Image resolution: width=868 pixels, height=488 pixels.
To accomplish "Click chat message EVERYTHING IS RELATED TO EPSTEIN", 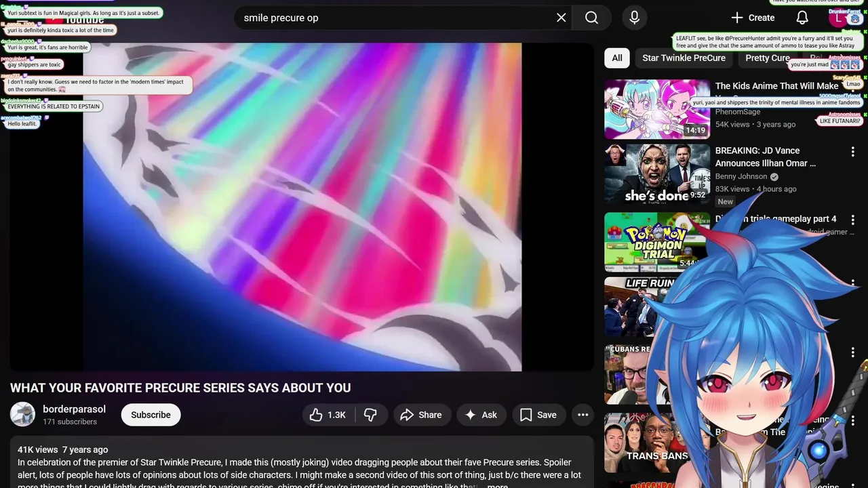I will tap(54, 106).
